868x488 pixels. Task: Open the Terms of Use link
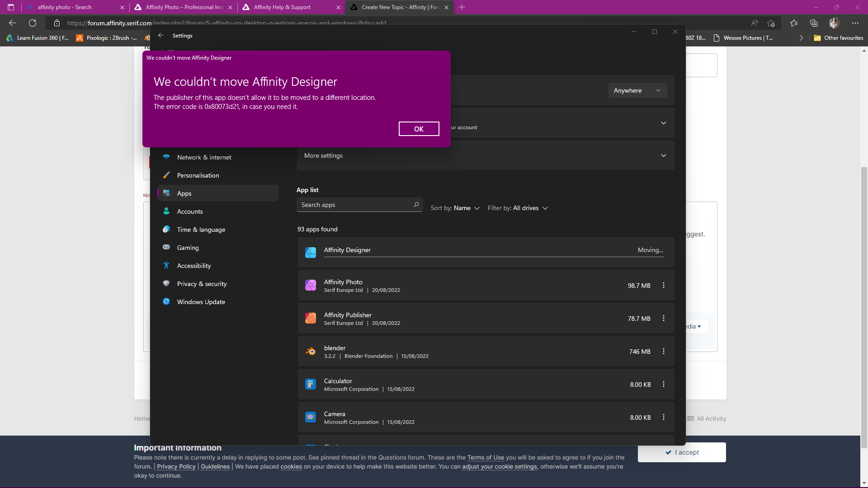click(486, 458)
